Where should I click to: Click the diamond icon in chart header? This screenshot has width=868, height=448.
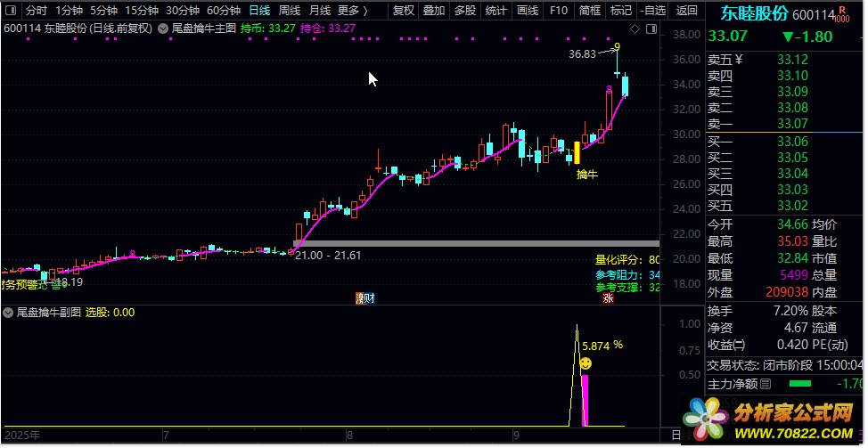(x=635, y=29)
